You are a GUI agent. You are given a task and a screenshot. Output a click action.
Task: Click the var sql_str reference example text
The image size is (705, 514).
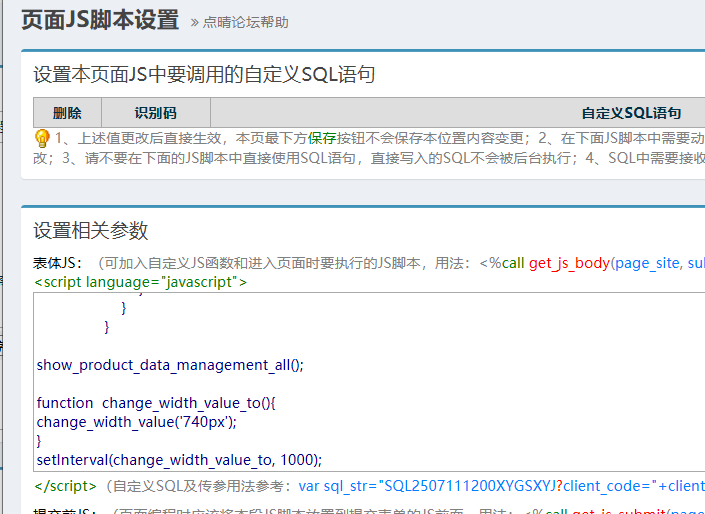pyautogui.click(x=334, y=487)
